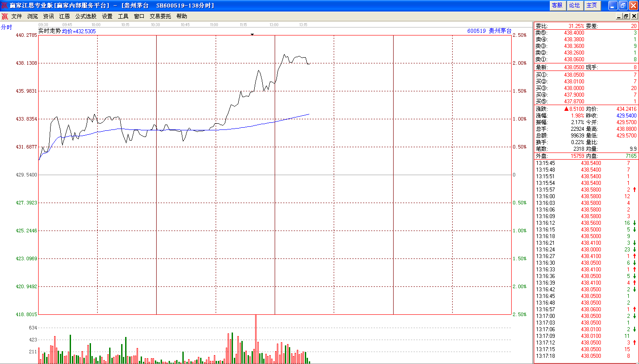Click the 委比 value 31.25%
Image resolution: width=639 pixels, height=364 pixels.
576,26
